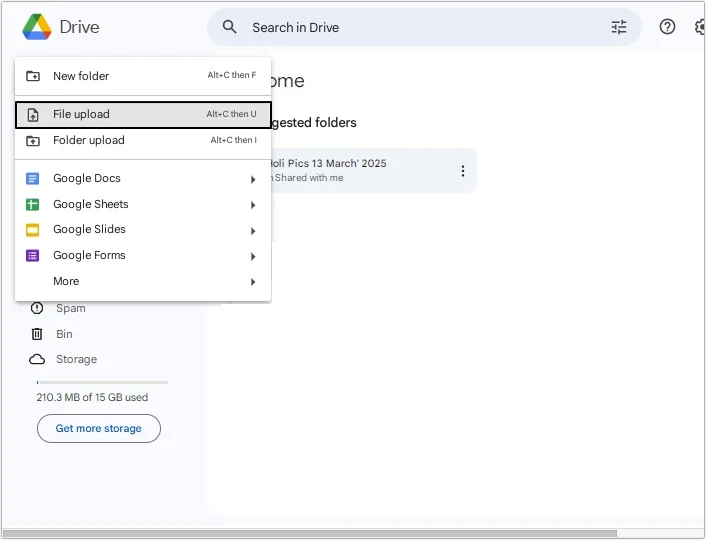This screenshot has width=707, height=541.
Task: Select Google Slides menu item
Action: [143, 230]
